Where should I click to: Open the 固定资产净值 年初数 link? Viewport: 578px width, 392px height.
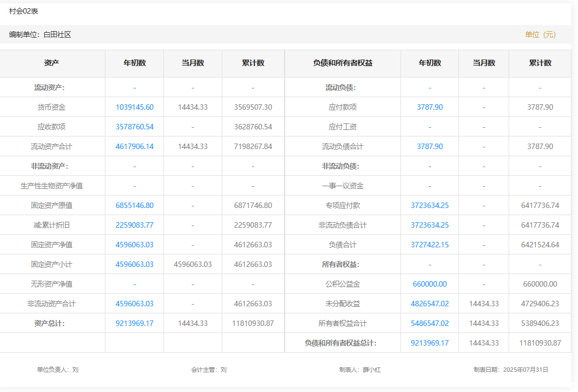click(134, 245)
